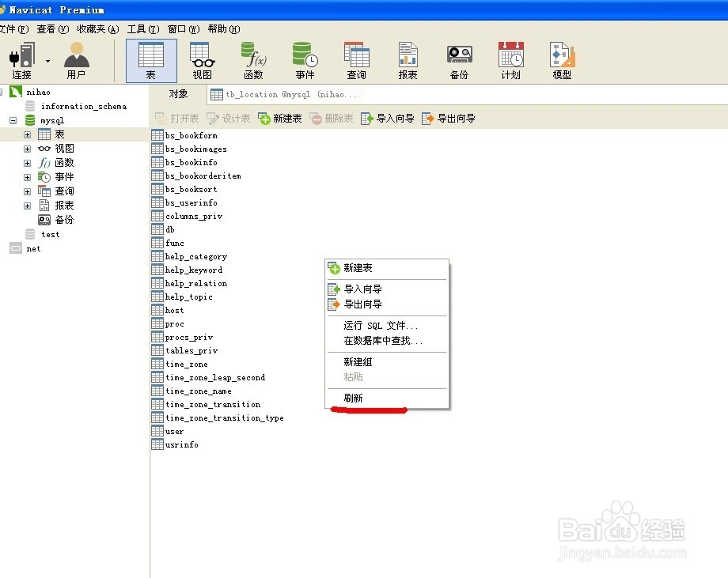728x578 pixels.
Task: Open the 帮助 menu
Action: pos(224,29)
